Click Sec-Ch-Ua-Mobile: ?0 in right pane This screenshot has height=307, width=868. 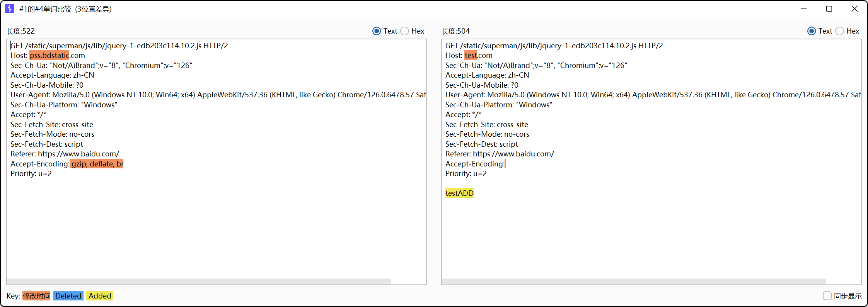coord(482,85)
